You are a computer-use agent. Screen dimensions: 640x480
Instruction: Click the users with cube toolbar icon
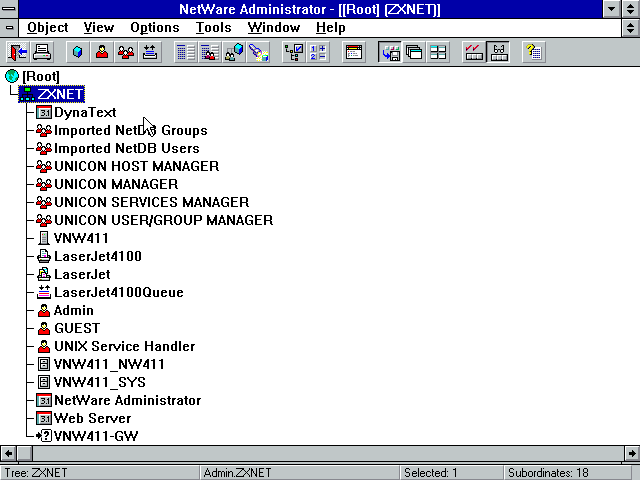(234, 52)
